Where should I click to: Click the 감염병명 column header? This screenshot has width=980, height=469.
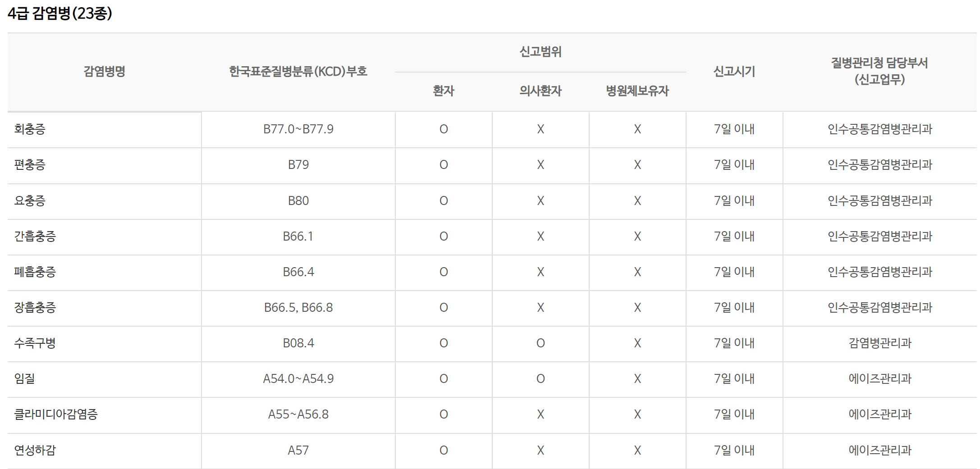point(104,71)
